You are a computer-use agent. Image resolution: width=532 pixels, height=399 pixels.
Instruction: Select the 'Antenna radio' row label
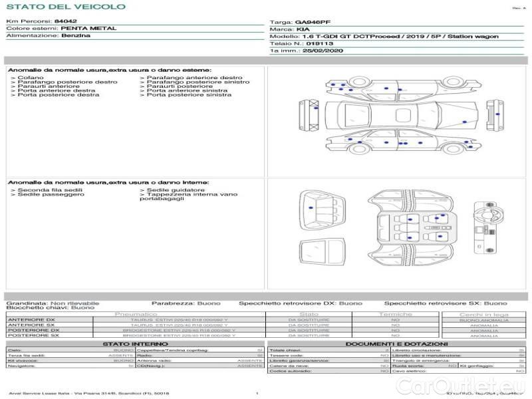pos(154,360)
